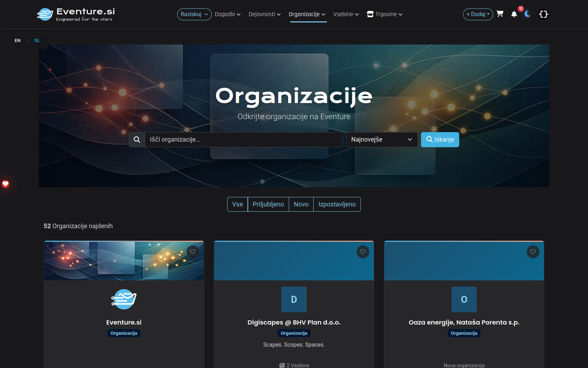Open the Dogodki menu
588x368 pixels.
(227, 14)
